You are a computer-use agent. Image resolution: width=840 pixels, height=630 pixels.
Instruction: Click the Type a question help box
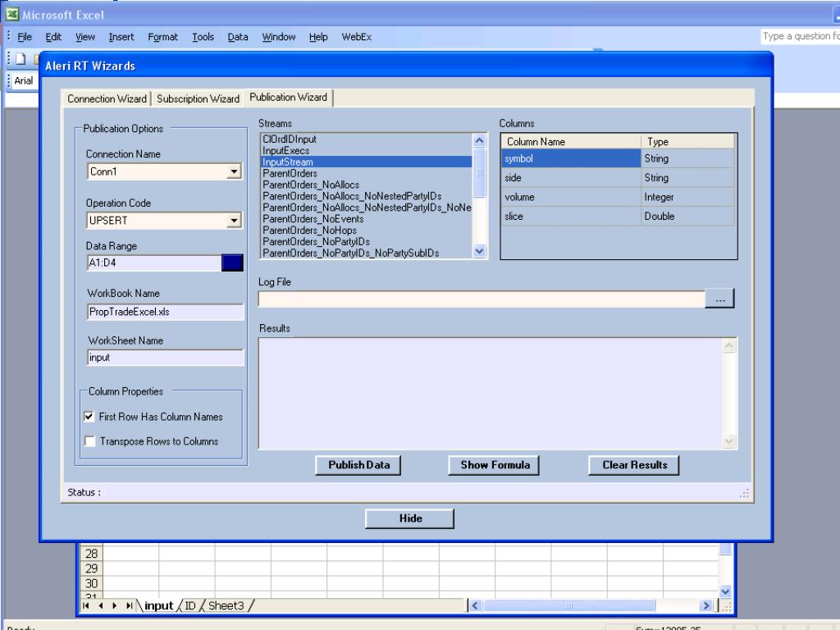[801, 36]
